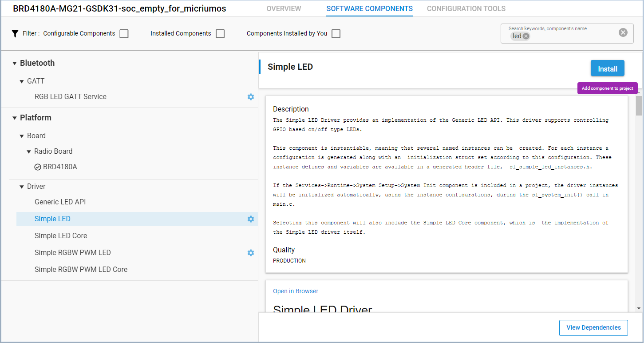The image size is (644, 343).
Task: Collapse the Driver group
Action: [x=22, y=187]
